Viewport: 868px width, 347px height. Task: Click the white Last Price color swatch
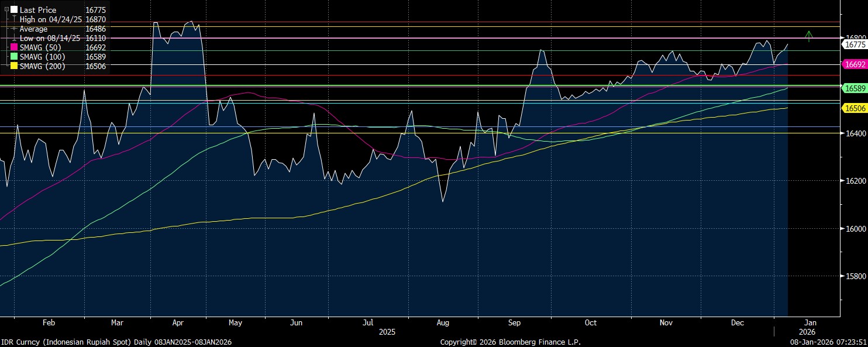(x=14, y=10)
